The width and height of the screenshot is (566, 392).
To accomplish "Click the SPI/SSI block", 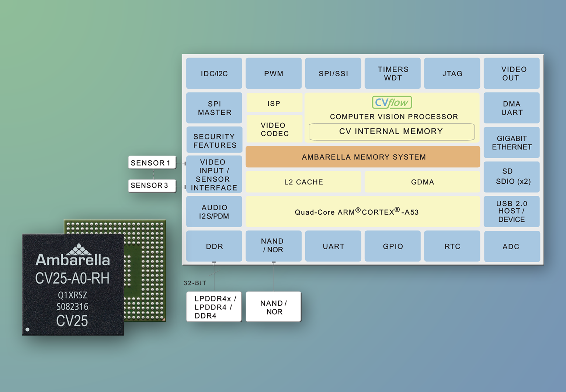I will pyautogui.click(x=333, y=73).
